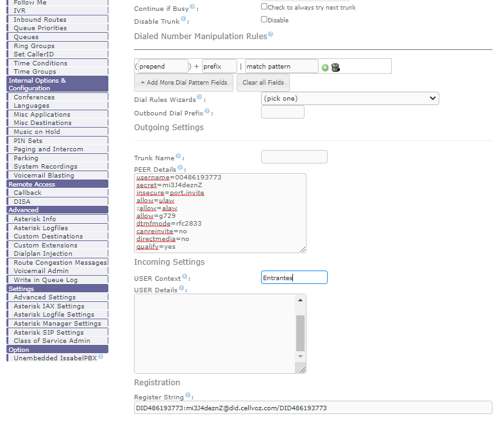Click the Outbound Dial Prefix field
Viewport: 504px width, 425px height.
pyautogui.click(x=283, y=112)
